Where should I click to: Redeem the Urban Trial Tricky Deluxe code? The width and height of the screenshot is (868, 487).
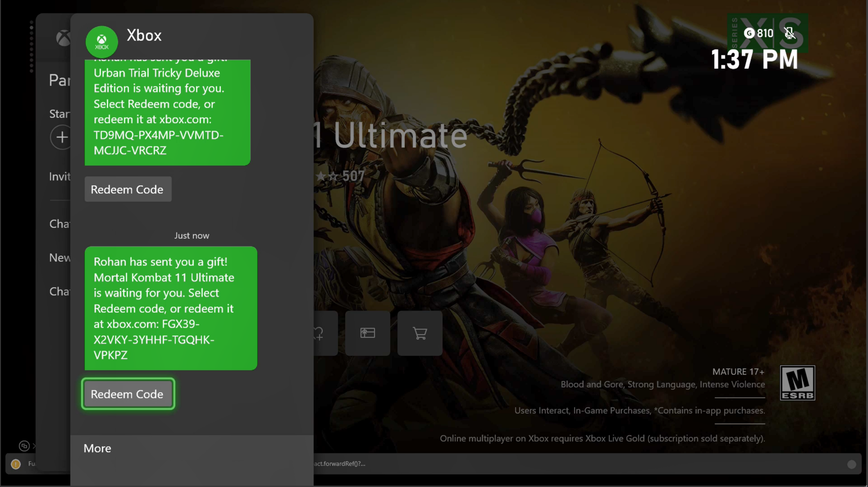click(x=128, y=189)
